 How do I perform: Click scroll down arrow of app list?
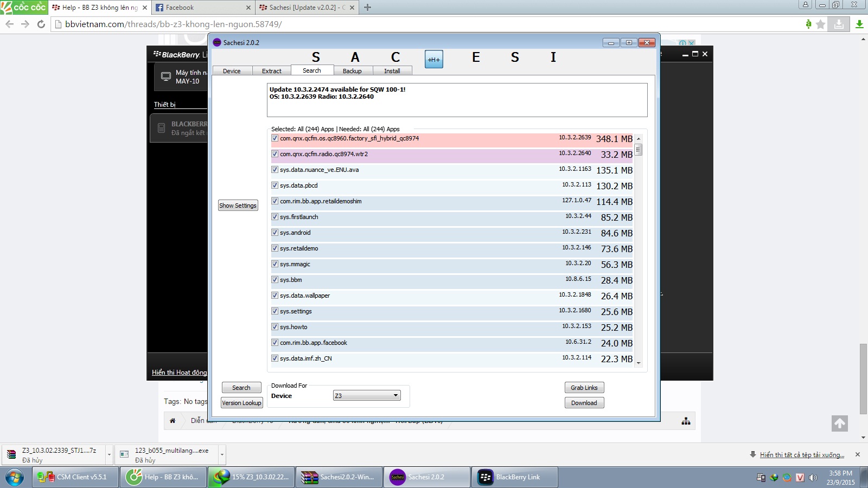click(639, 363)
